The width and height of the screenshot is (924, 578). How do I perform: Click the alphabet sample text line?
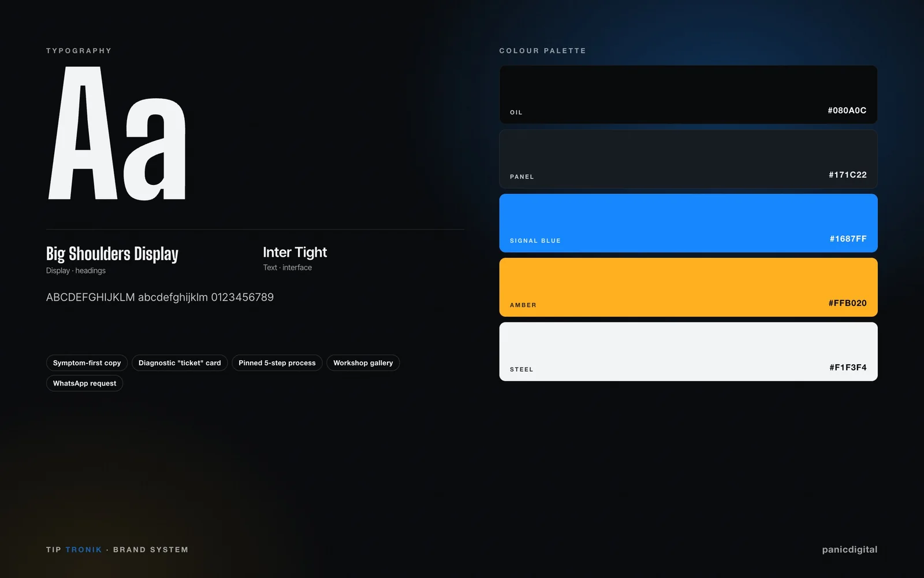point(160,297)
